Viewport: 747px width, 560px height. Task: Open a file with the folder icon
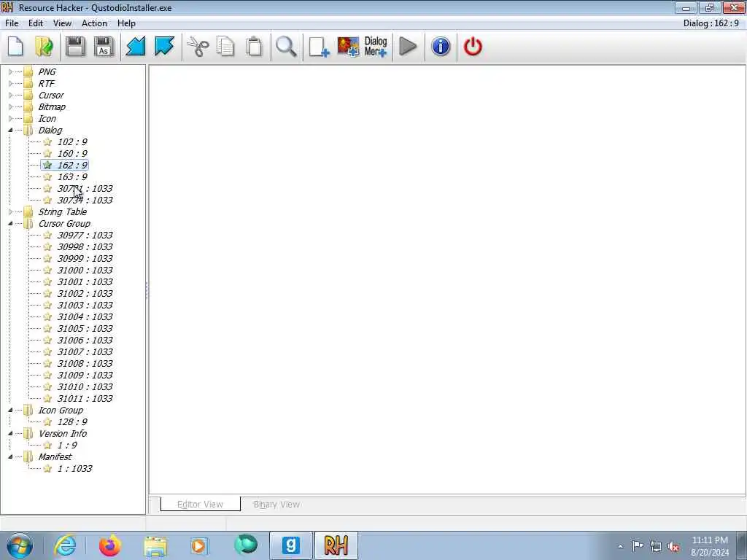44,47
